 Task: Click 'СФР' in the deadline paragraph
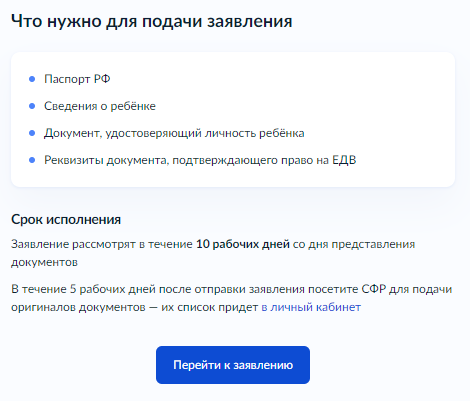tap(374, 289)
